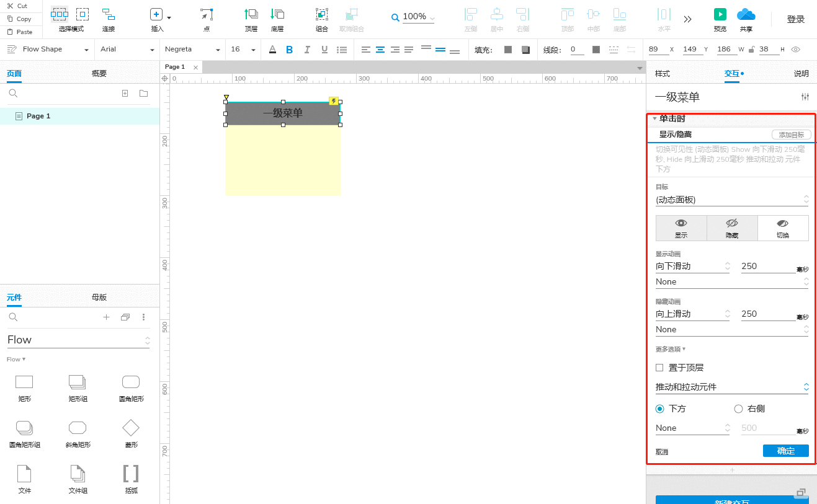The width and height of the screenshot is (817, 504).
Task: Click the add library plus icon in 元件 panel
Action: point(106,317)
